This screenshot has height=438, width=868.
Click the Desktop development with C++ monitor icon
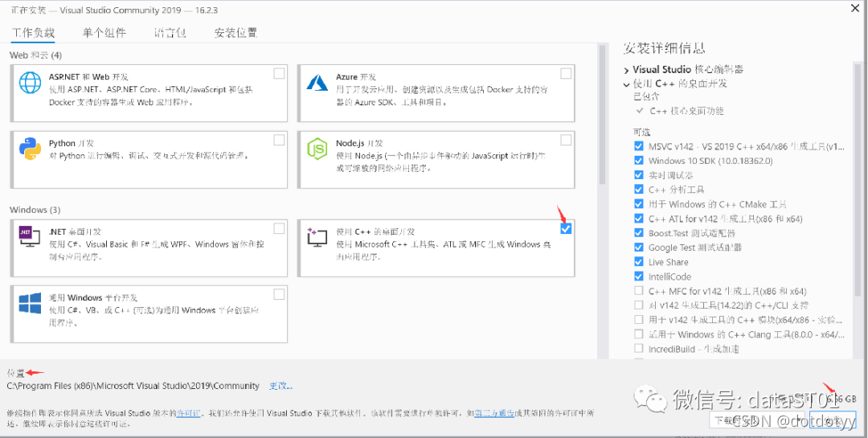(x=317, y=237)
